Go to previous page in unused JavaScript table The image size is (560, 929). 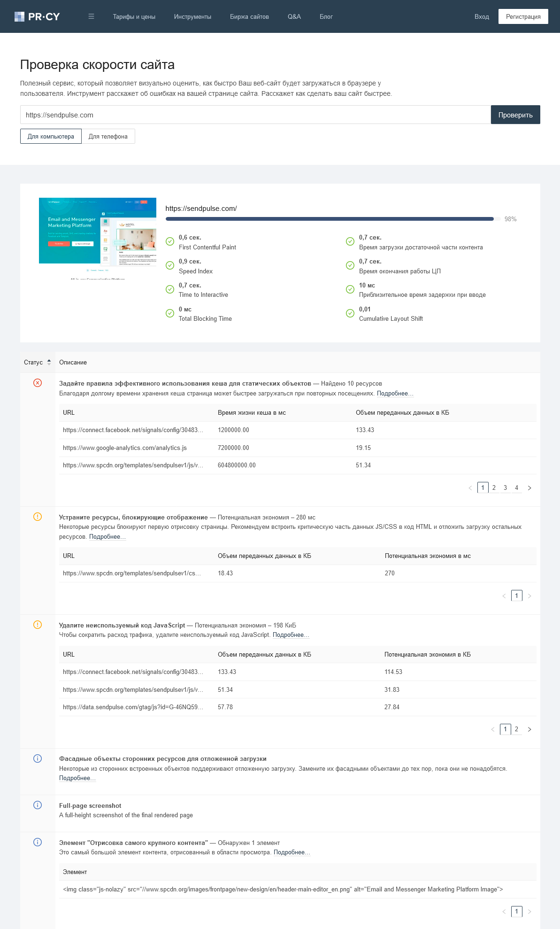coord(492,729)
